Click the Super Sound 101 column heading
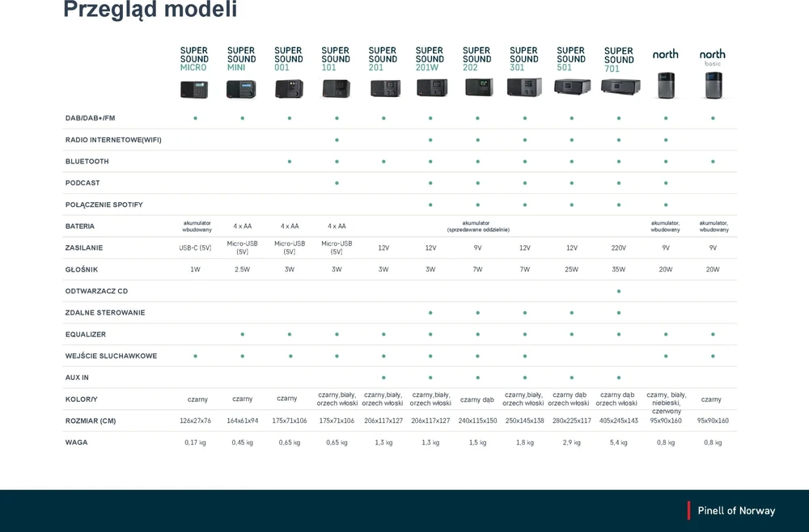 click(x=336, y=59)
